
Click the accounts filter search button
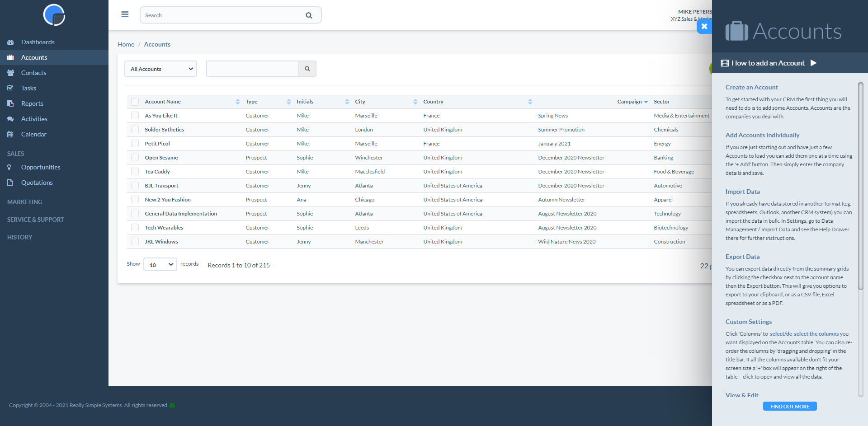(307, 69)
